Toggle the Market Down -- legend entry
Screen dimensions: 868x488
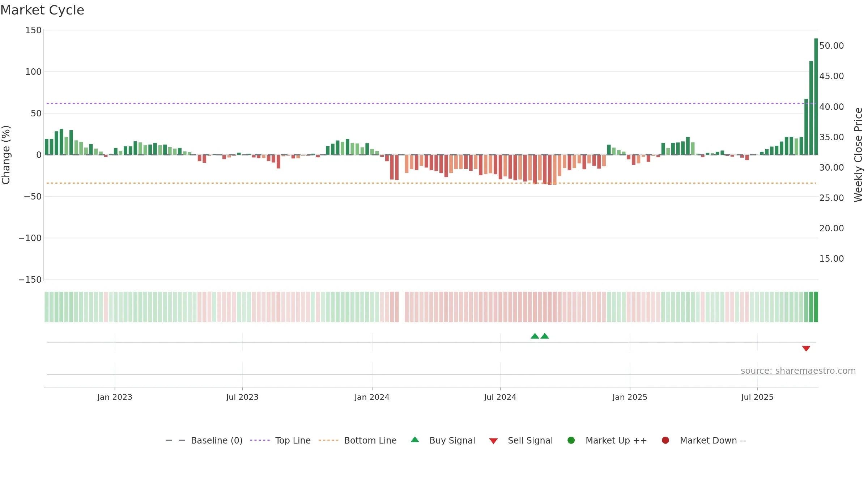(x=704, y=440)
